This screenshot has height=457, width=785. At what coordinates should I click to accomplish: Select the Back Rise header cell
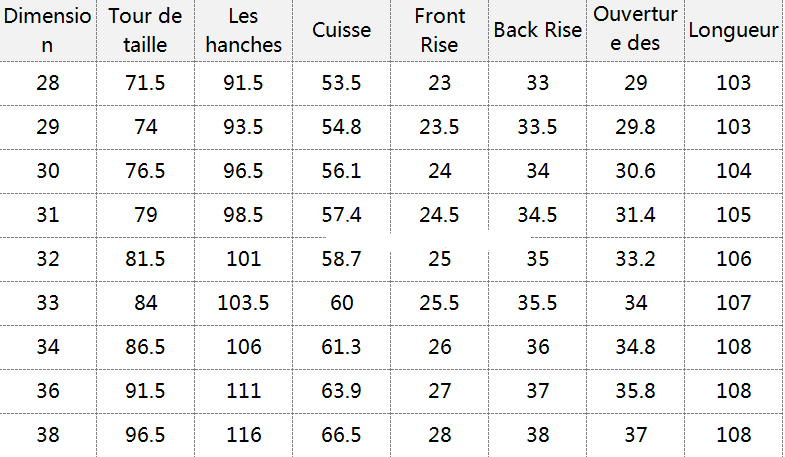537,31
